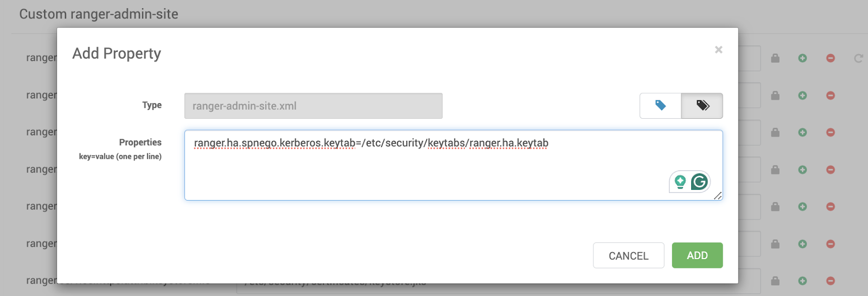Image resolution: width=868 pixels, height=296 pixels.
Task: Click the textarea resize handle corner
Action: [718, 196]
